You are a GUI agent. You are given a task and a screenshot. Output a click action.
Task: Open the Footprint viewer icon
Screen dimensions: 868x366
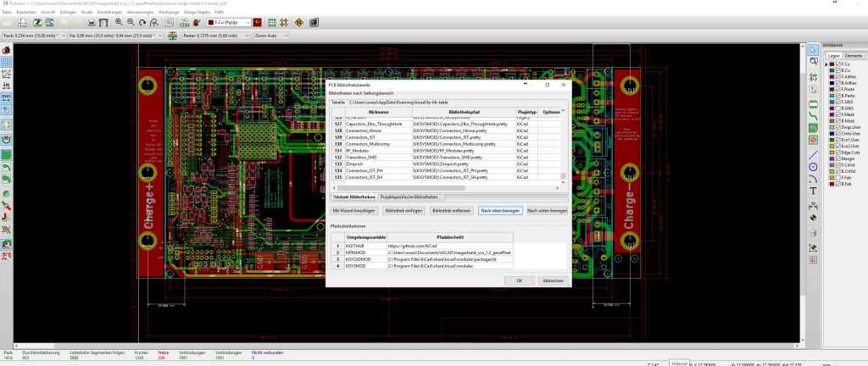pos(49,23)
